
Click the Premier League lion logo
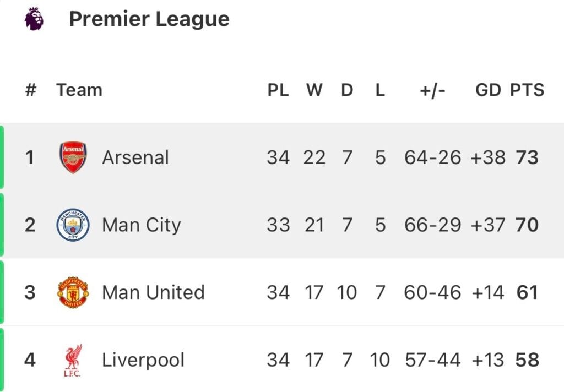click(x=34, y=19)
